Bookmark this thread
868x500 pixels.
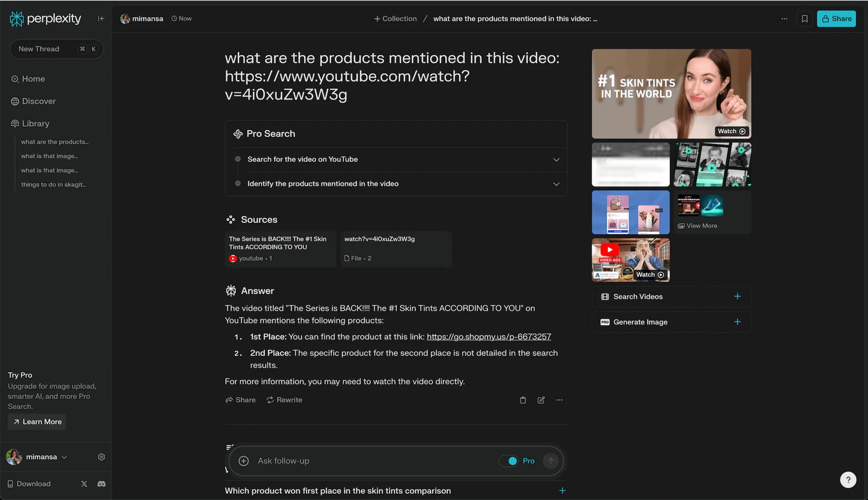coord(805,18)
